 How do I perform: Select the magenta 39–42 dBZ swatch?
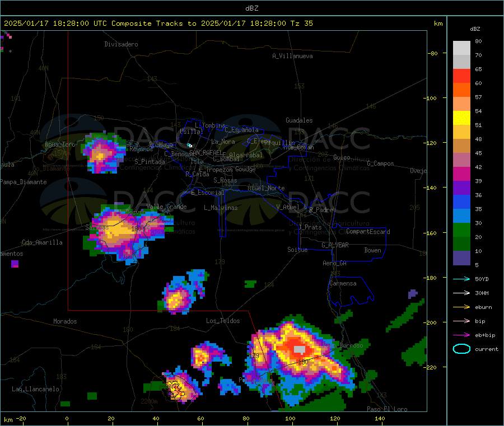(461, 174)
